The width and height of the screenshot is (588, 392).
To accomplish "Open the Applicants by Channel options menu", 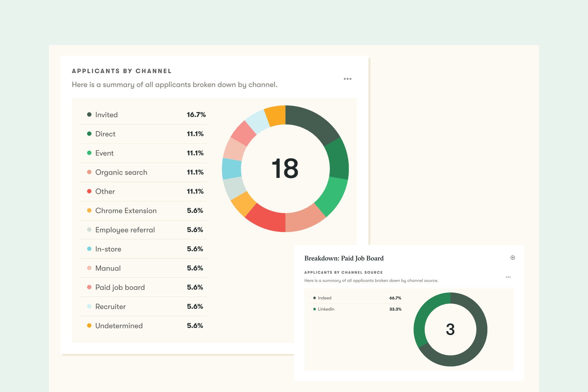I will (347, 79).
